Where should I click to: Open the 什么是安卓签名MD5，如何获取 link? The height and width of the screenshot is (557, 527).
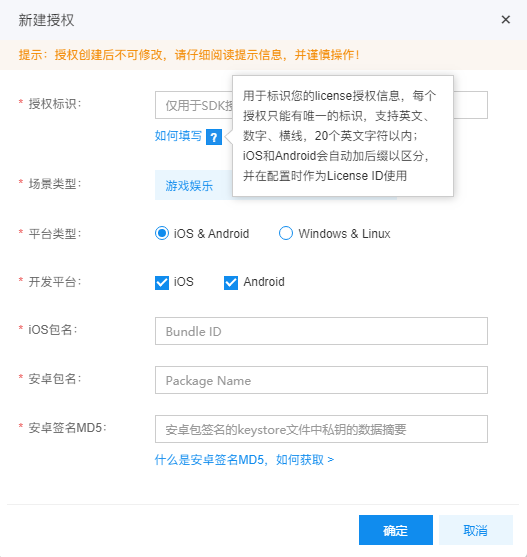(244, 460)
